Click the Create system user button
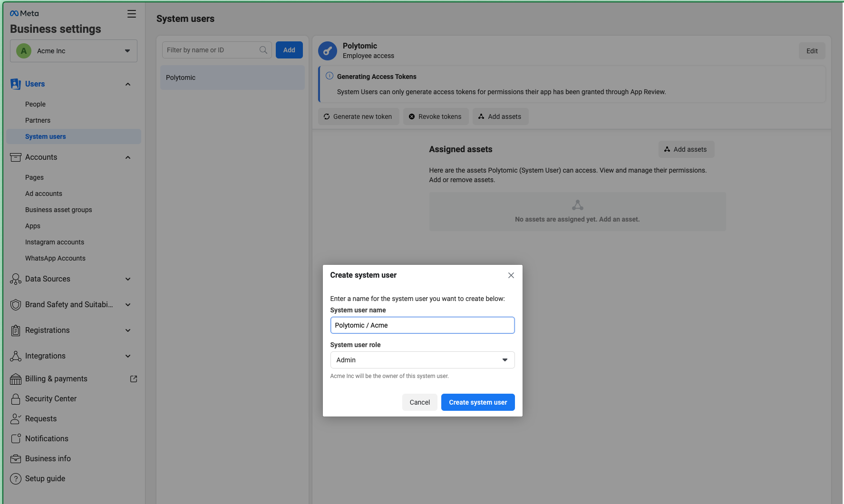844x504 pixels. 478,402
